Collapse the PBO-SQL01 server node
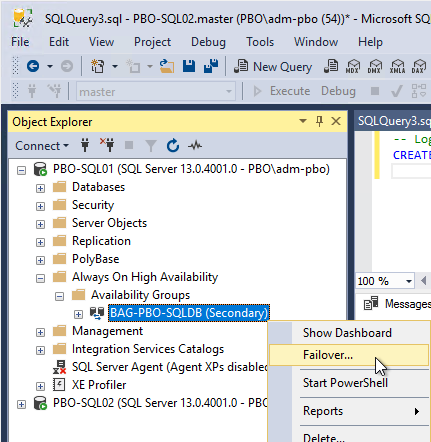The width and height of the screenshot is (431, 442). 21,170
